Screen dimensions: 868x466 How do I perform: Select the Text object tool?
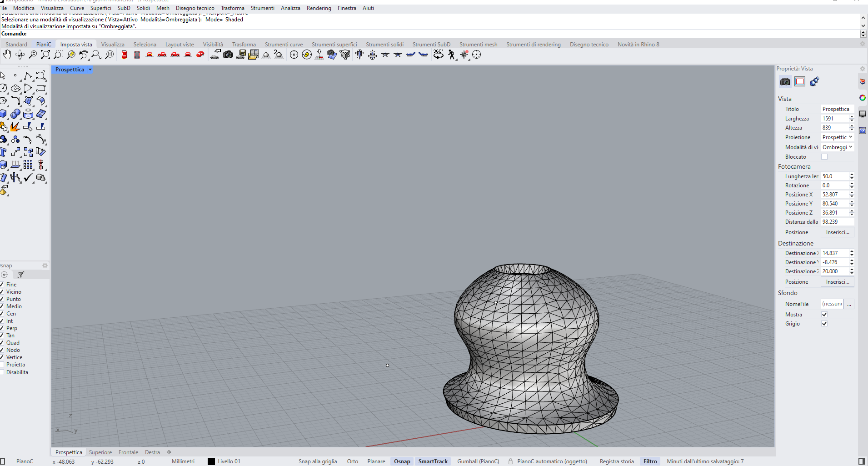[4, 152]
